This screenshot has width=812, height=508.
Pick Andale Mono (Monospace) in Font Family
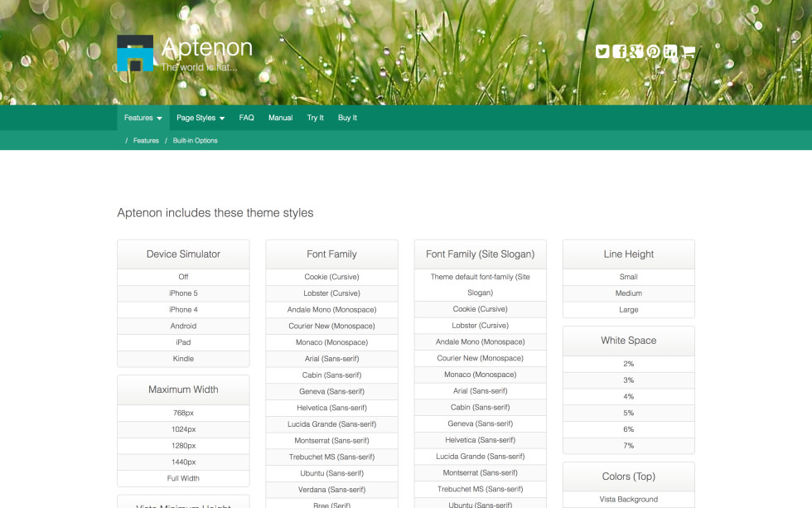332,310
